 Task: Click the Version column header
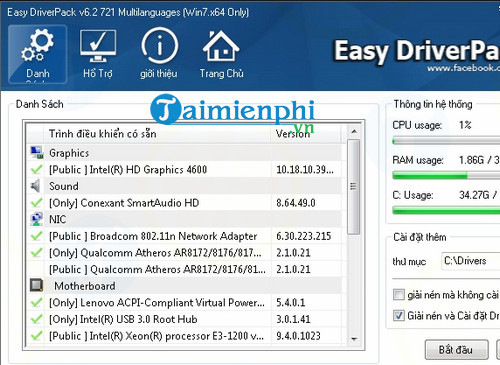point(306,134)
